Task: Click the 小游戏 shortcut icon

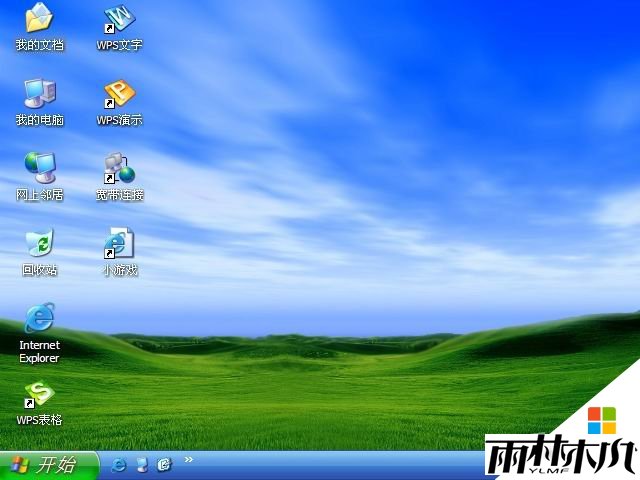Action: point(119,243)
